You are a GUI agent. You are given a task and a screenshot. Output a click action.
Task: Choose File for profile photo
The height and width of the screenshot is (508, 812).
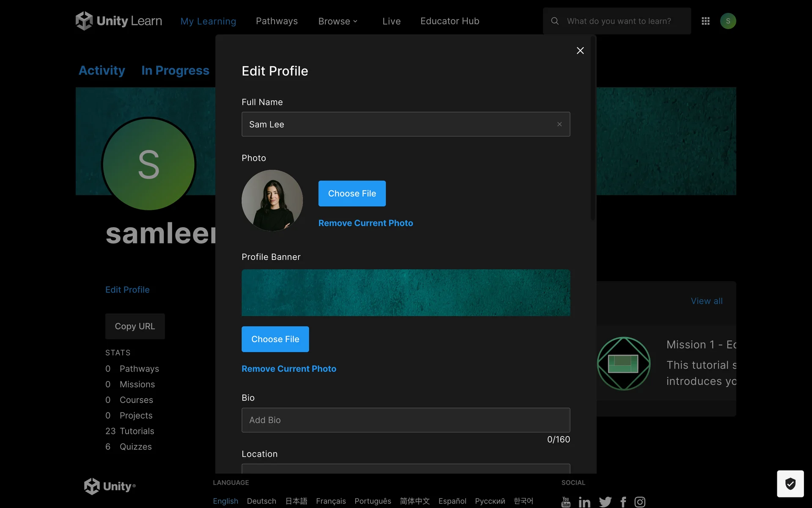[352, 193]
